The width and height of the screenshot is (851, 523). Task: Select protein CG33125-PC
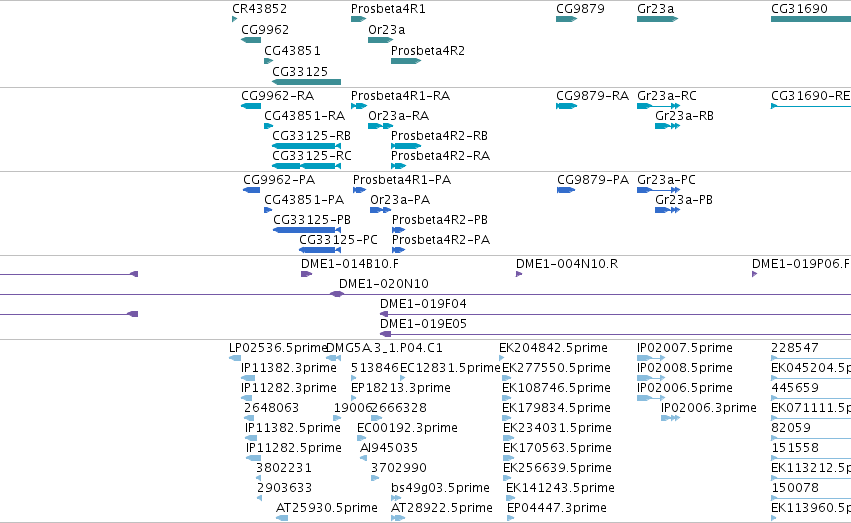pos(338,240)
